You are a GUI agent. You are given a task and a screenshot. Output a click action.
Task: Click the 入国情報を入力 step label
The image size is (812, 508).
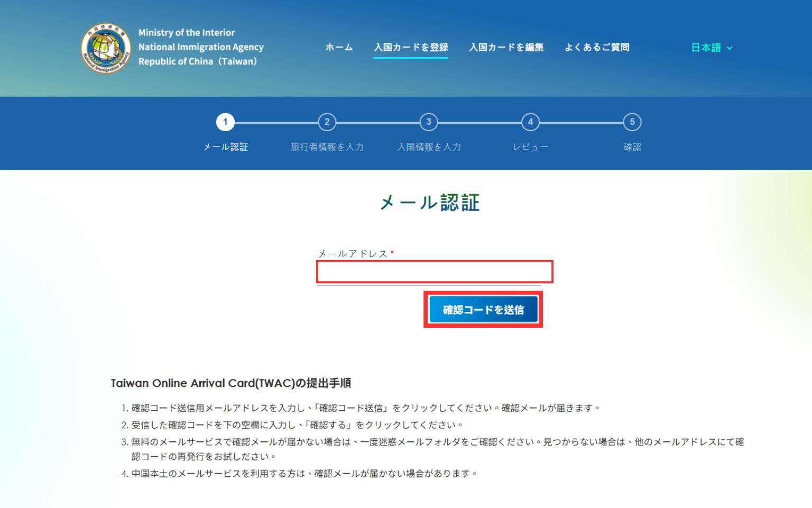pyautogui.click(x=429, y=147)
